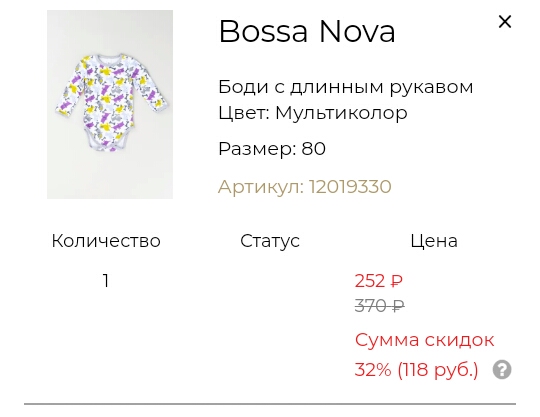
Task: Select the article number 12019330
Action: pos(350,187)
